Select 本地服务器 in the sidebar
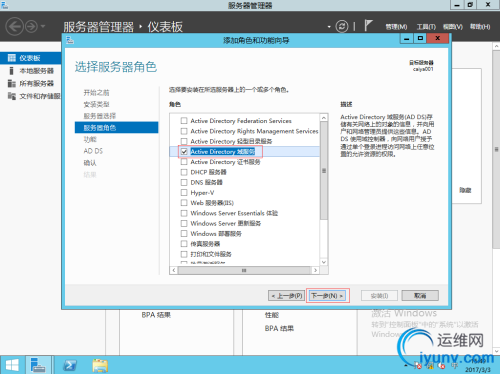 click(36, 71)
